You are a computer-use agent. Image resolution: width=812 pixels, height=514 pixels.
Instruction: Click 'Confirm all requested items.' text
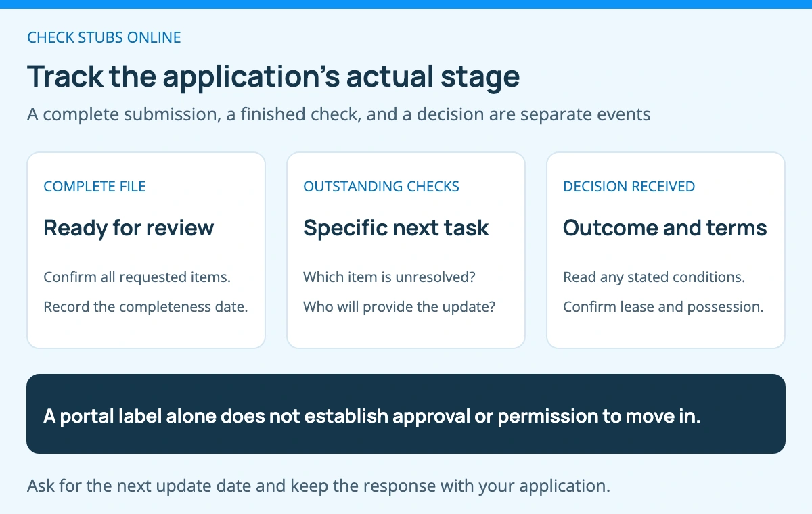[138, 277]
